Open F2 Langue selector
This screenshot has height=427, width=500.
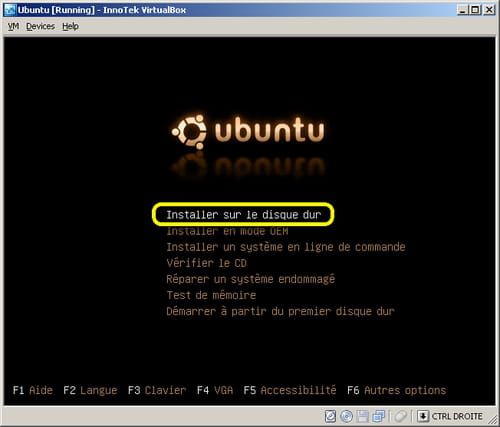90,390
